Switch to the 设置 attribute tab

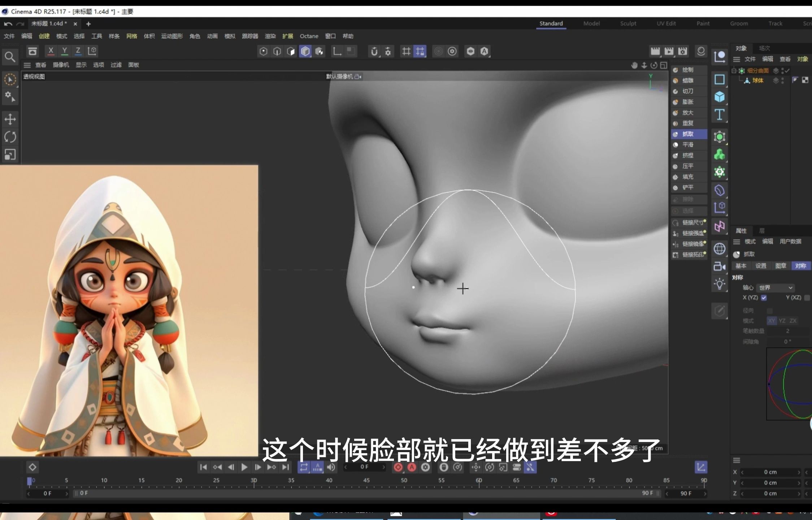point(761,266)
